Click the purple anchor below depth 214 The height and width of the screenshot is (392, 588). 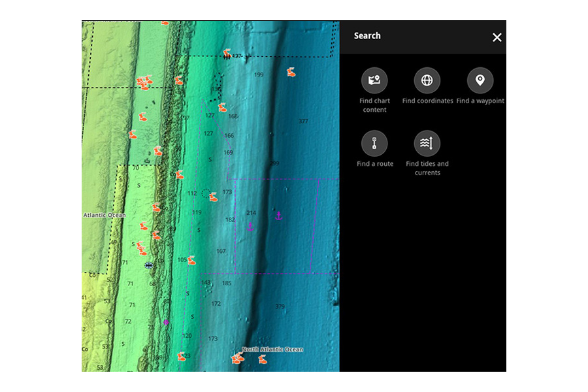pos(250,227)
